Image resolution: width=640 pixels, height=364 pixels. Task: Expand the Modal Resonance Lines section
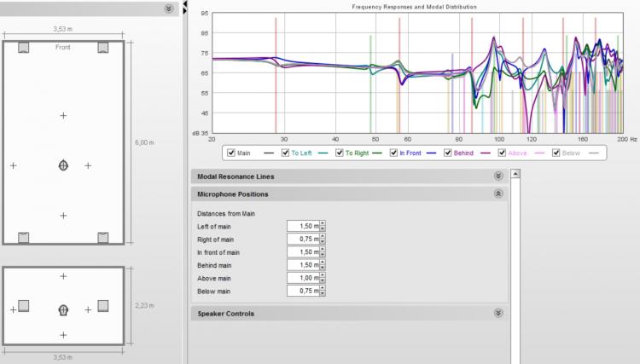[498, 176]
